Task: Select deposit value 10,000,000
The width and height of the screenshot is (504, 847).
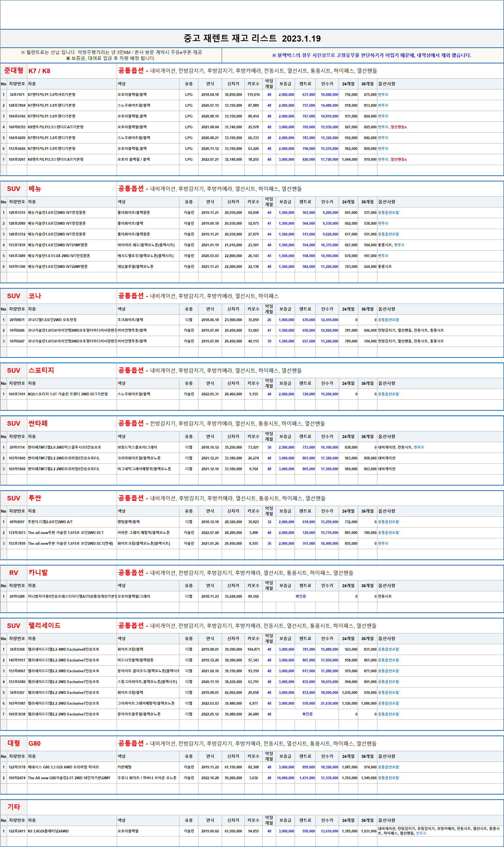Action: [285, 778]
